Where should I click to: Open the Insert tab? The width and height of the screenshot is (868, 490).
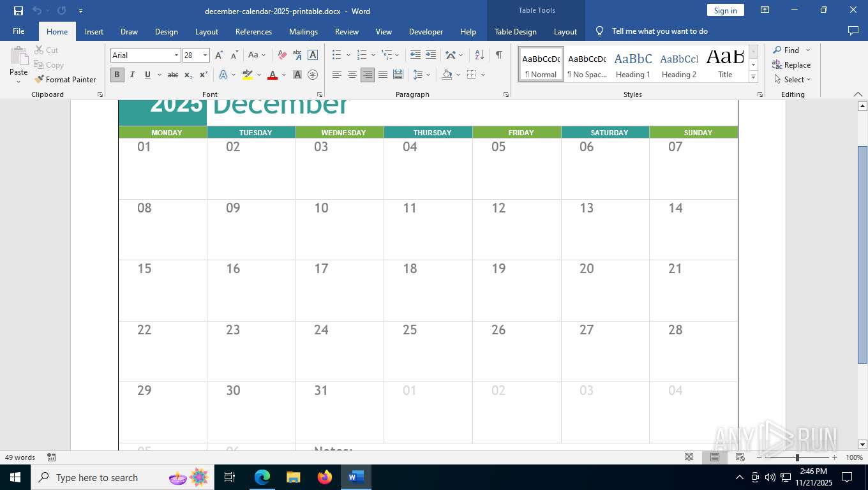coord(94,31)
